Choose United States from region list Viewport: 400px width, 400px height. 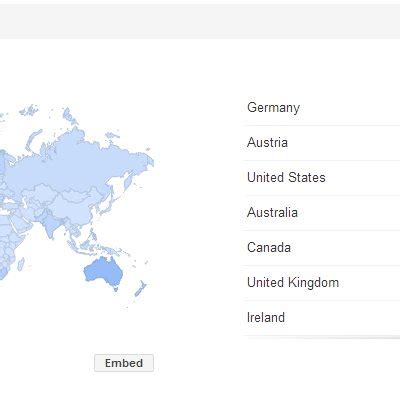(322, 178)
